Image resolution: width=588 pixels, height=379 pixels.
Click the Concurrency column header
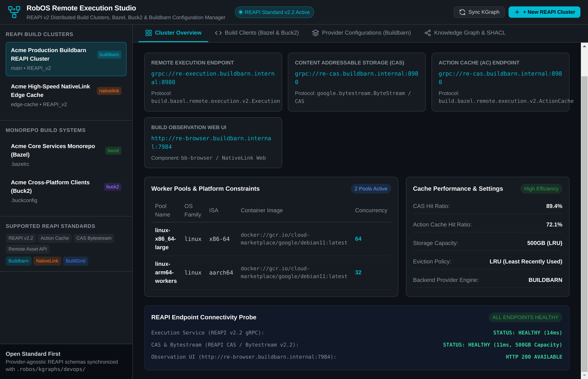[x=371, y=210]
